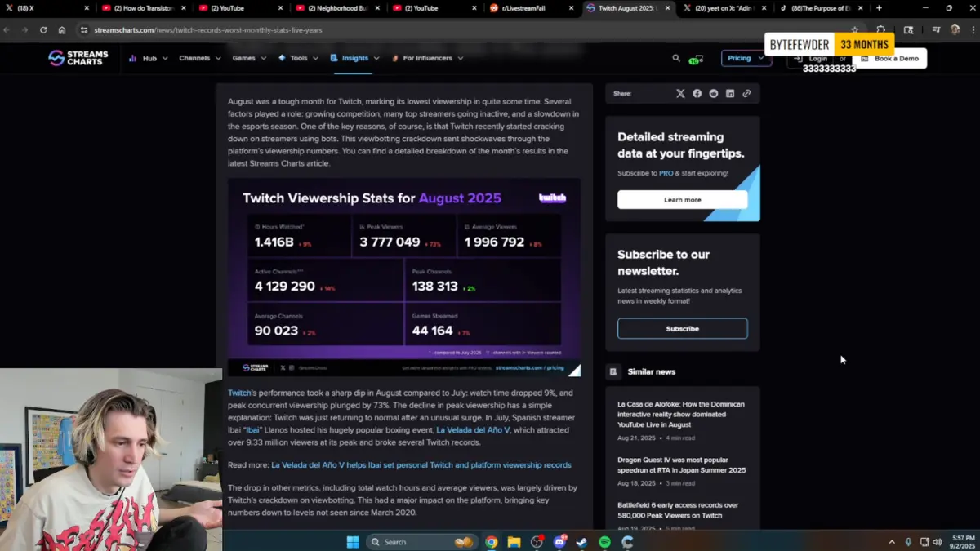The width and height of the screenshot is (980, 551).
Task: Open the La Velada del Año V link
Action: [x=473, y=430]
